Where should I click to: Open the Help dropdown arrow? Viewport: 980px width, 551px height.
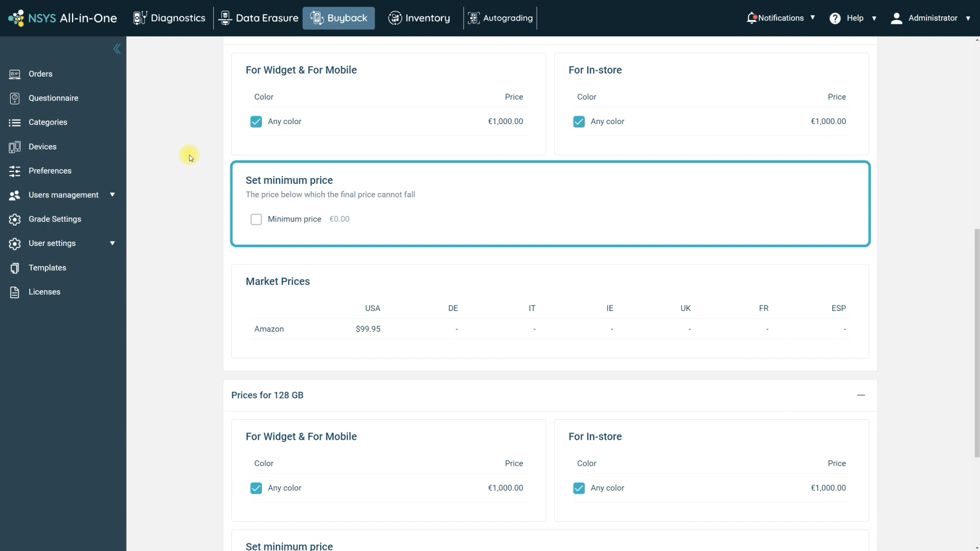point(874,18)
